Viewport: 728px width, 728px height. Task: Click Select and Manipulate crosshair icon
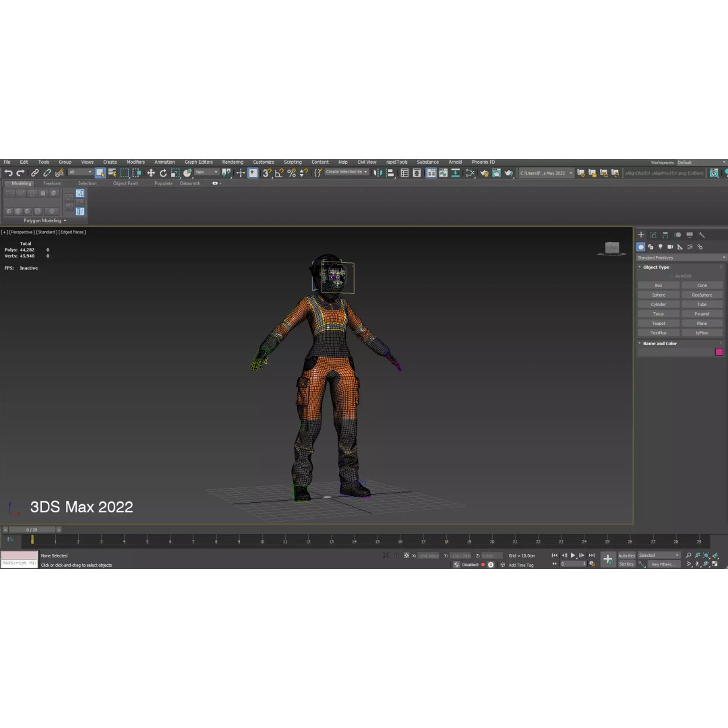click(241, 173)
